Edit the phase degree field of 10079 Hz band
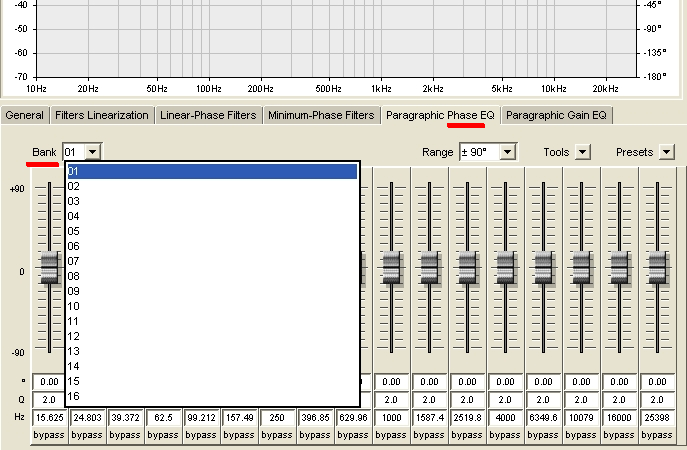Viewport: 687px width, 450px height. coord(581,382)
